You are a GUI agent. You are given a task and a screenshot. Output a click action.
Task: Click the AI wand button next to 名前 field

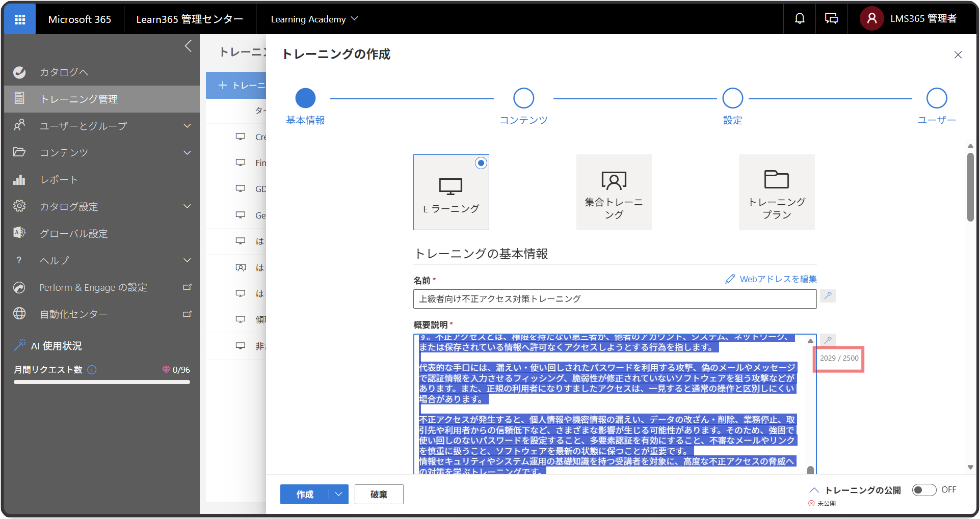pyautogui.click(x=828, y=296)
